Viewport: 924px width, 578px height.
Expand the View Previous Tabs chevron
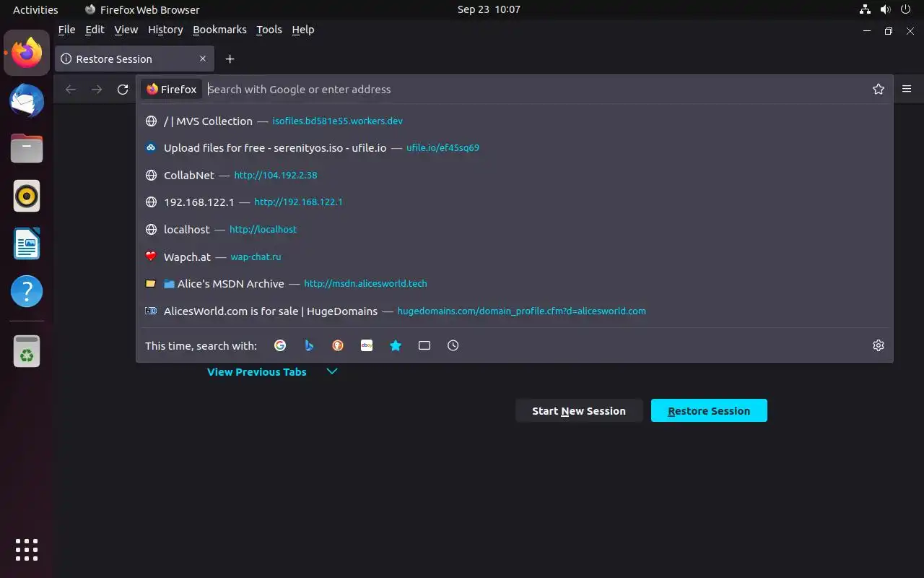(332, 371)
